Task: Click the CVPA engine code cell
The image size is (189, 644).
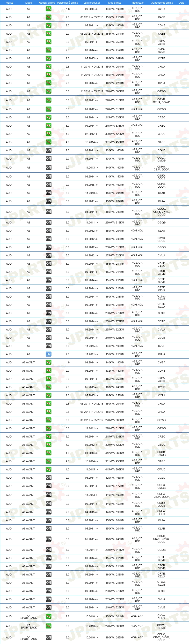Action: [x=161, y=83]
